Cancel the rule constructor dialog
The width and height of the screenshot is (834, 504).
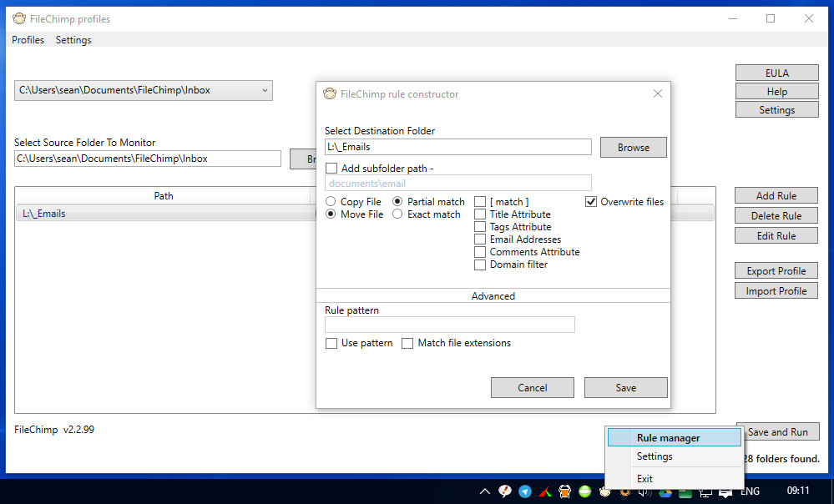533,387
